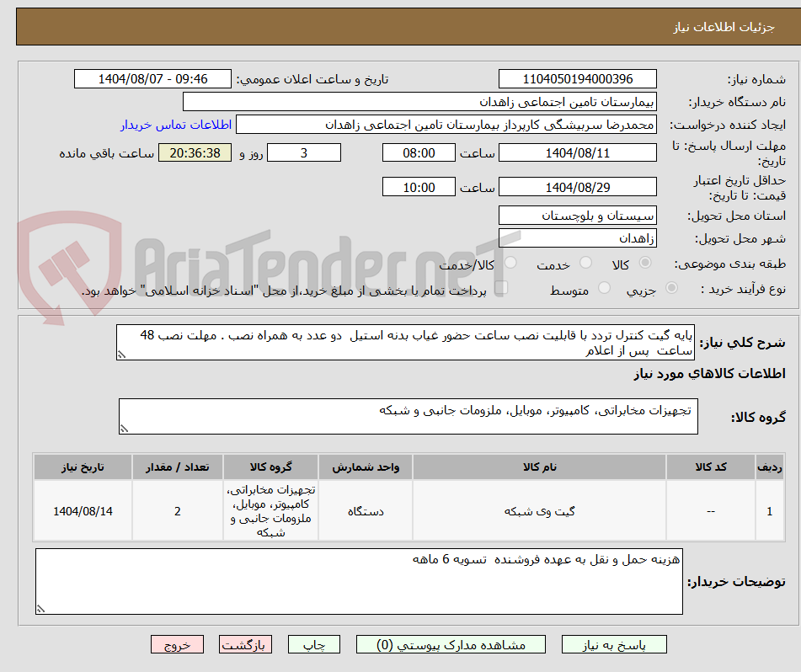Click the expand arrow on شرح کلی نیاز box
This screenshot has width=801, height=672.
(123, 353)
